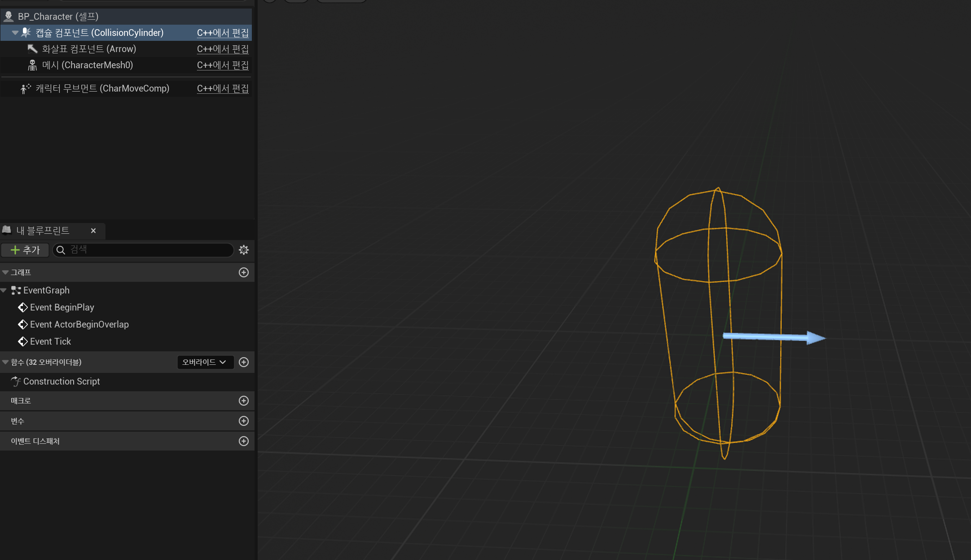Open My Blueprint settings gear
Image resolution: width=971 pixels, height=560 pixels.
244,250
